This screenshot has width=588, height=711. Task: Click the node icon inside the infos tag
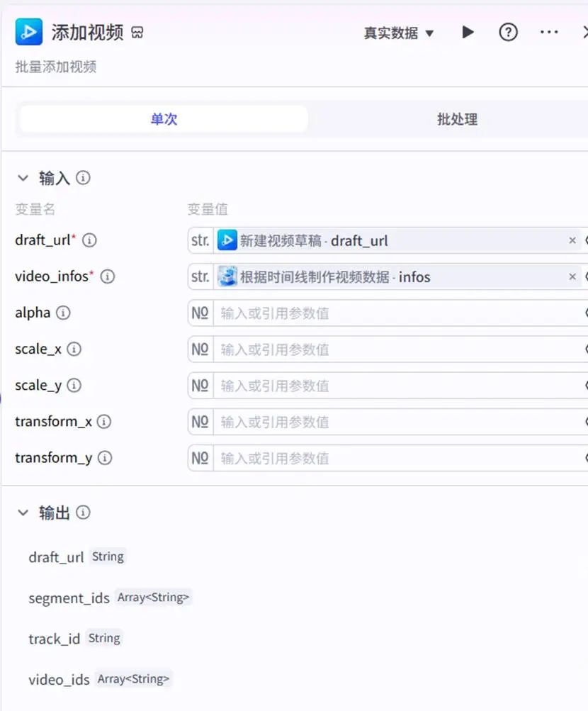[227, 276]
